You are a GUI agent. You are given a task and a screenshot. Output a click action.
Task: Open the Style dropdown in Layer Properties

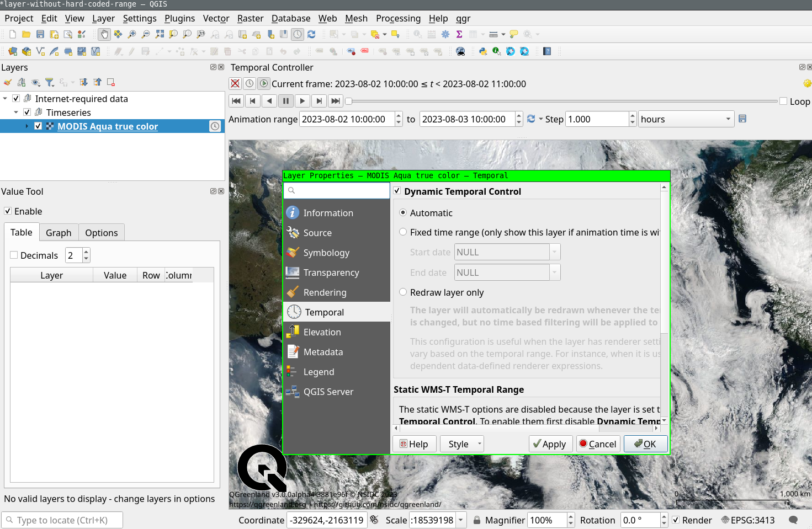click(x=462, y=443)
